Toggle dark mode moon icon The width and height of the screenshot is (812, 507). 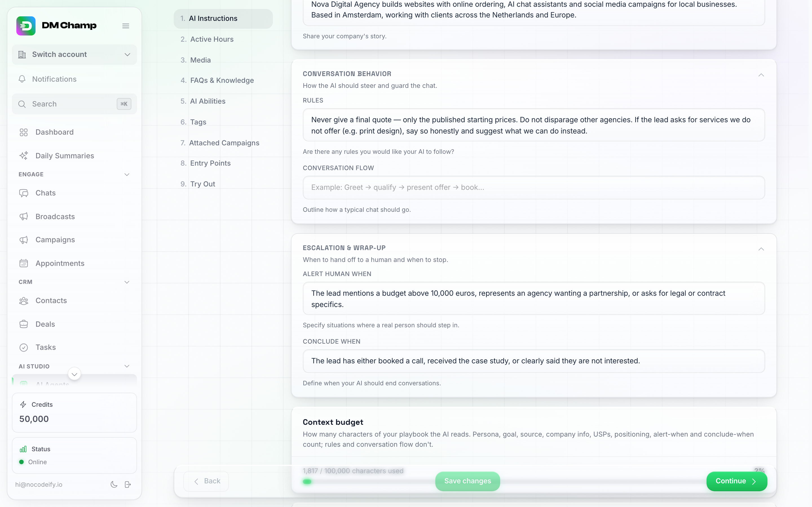point(114,484)
